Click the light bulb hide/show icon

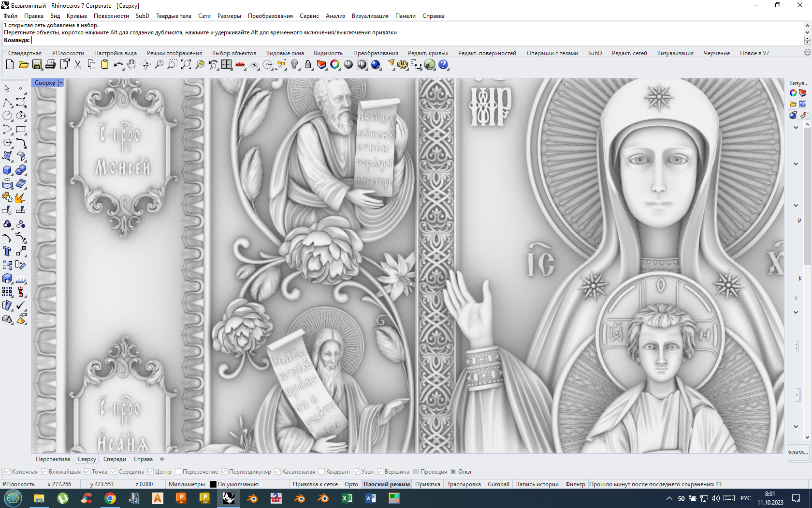pos(294,64)
